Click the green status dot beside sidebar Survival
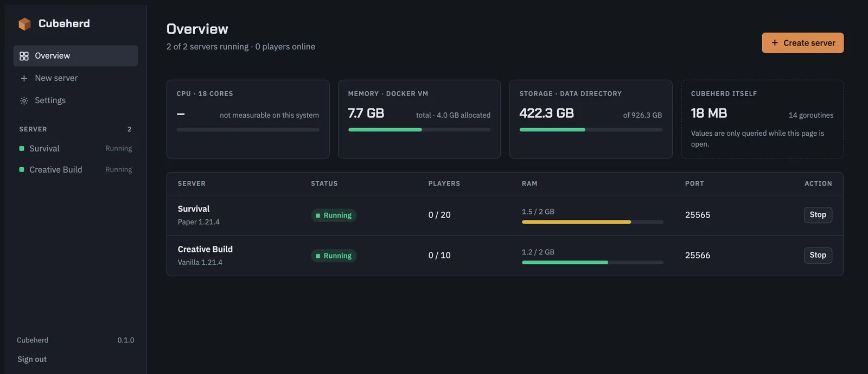Image resolution: width=868 pixels, height=374 pixels. pyautogui.click(x=22, y=148)
